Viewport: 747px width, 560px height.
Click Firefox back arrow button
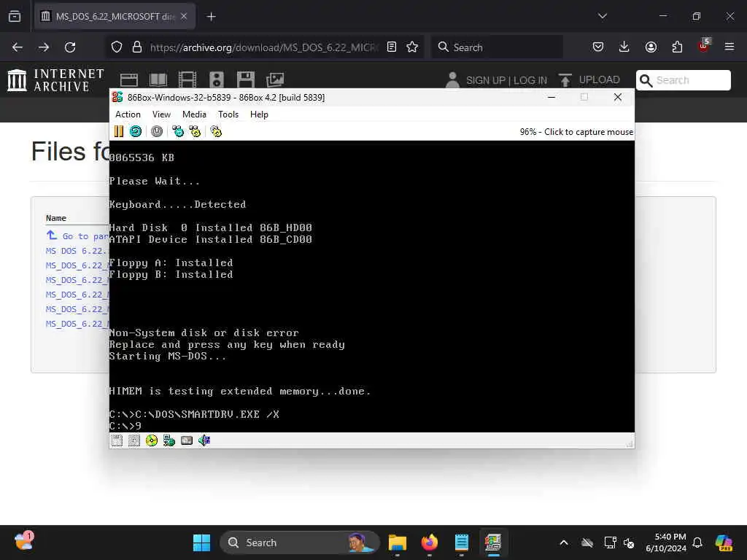coord(18,47)
